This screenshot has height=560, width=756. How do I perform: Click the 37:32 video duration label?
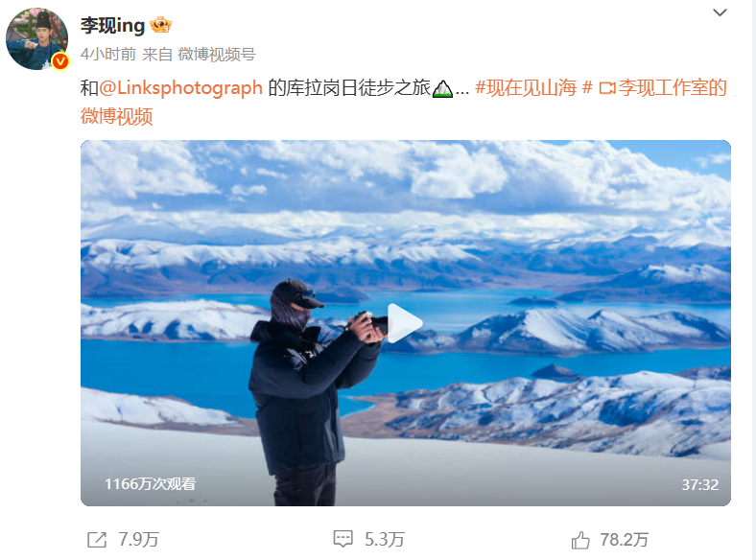pos(700,484)
